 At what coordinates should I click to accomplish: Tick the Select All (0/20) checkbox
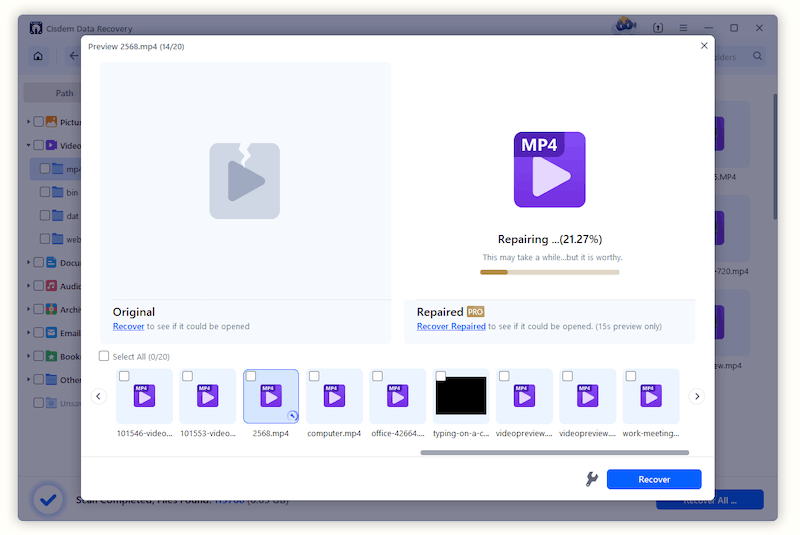(x=104, y=356)
